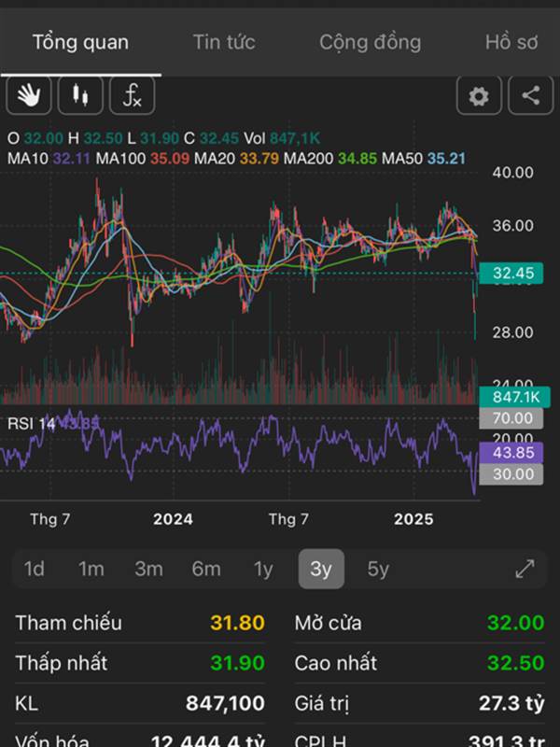Viewport: 560px width, 747px height.
Task: Switch to the Tổng quan tab
Action: pyautogui.click(x=80, y=42)
